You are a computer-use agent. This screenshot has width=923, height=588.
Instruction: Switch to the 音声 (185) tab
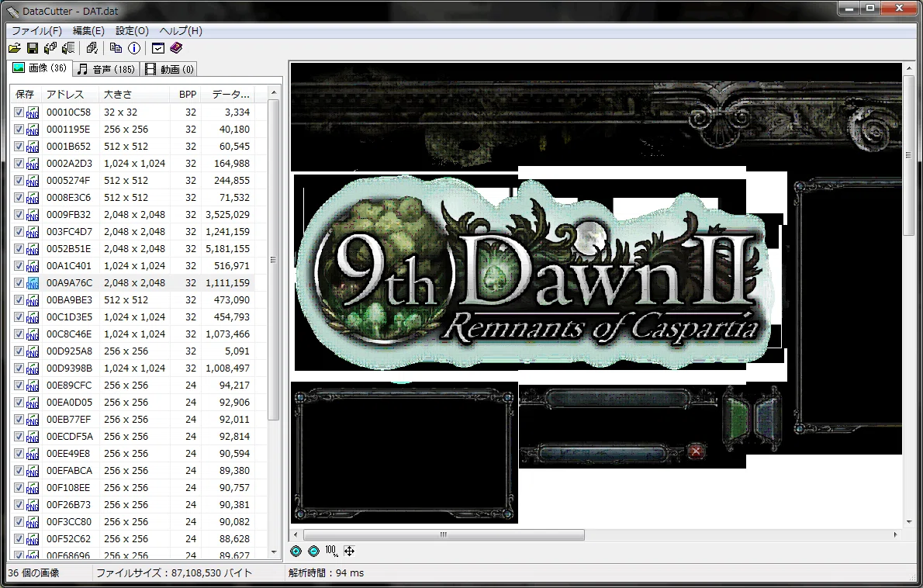coord(106,70)
